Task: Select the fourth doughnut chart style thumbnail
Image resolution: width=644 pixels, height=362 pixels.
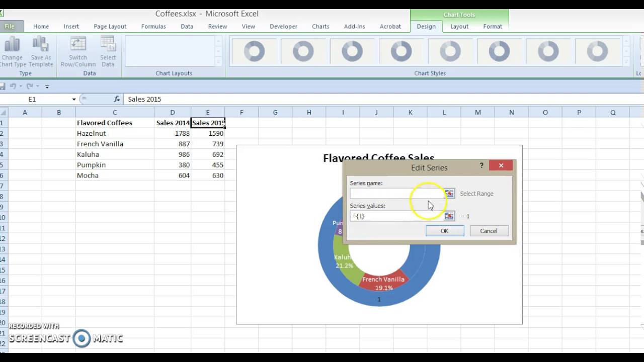Action: (x=401, y=51)
